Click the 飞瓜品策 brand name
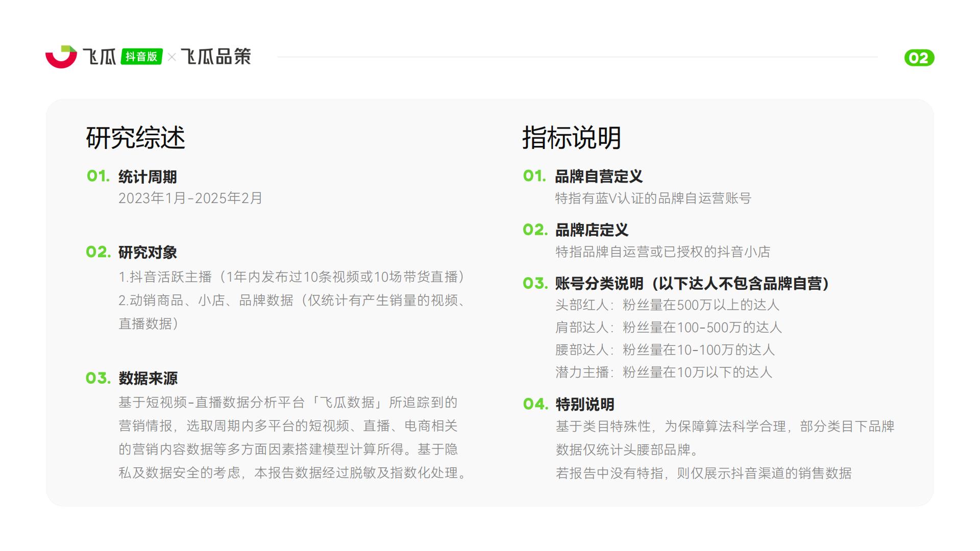The width and height of the screenshot is (980, 551). click(216, 57)
